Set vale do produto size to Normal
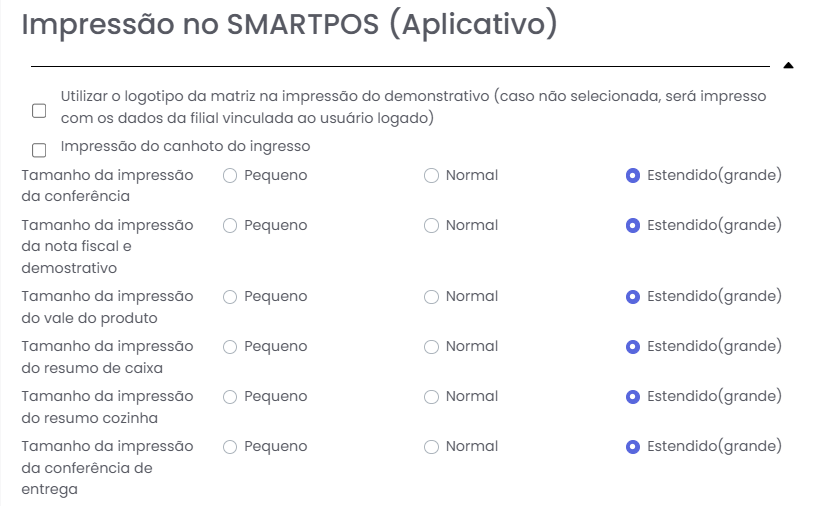Viewport: 814px width, 506px height. pyautogui.click(x=432, y=297)
